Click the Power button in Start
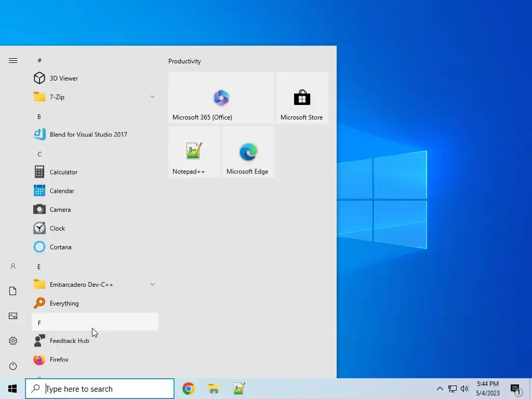This screenshot has width=532, height=399. [x=13, y=366]
